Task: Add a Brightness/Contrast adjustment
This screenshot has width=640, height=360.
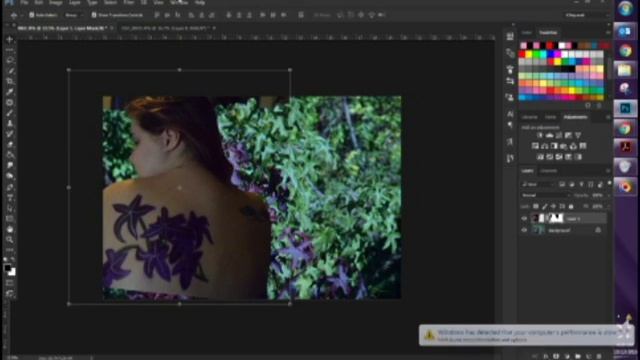Action: point(540,135)
